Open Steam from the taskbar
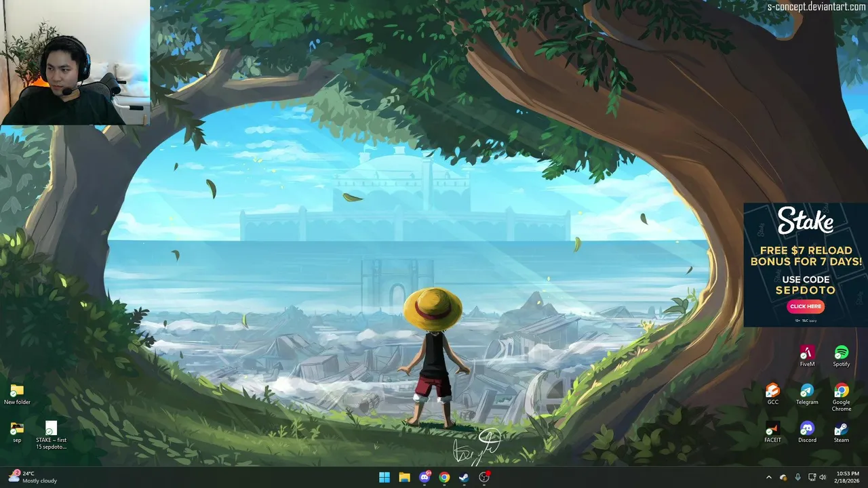868x488 pixels. pos(464,477)
